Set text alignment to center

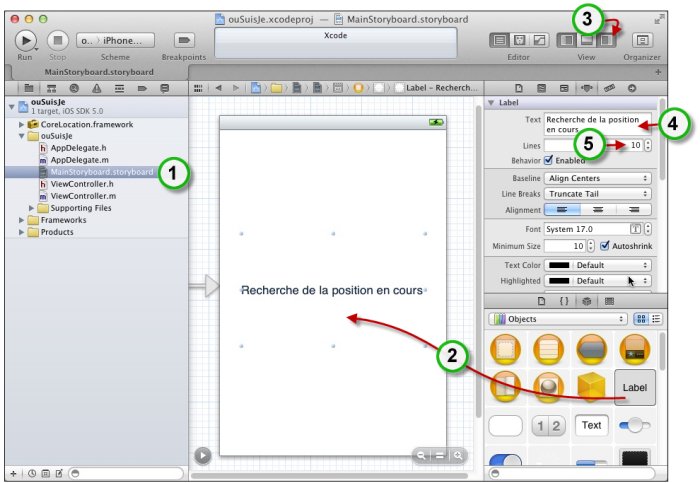click(598, 209)
